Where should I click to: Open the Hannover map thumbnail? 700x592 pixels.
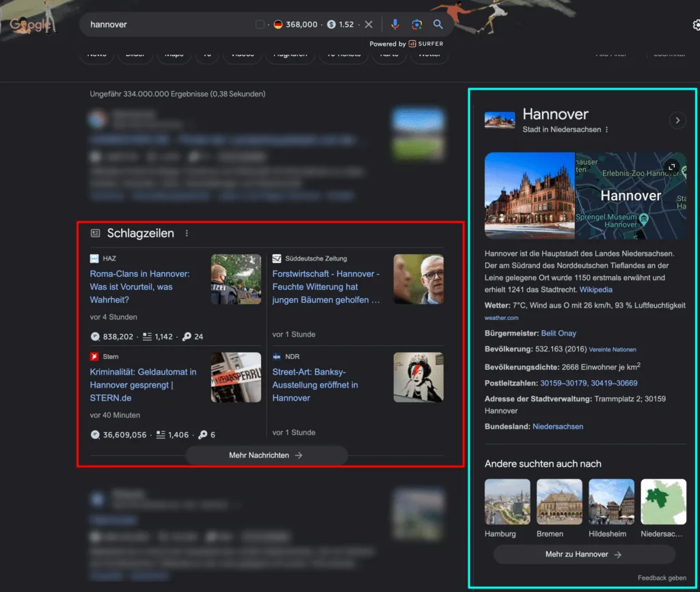point(631,196)
